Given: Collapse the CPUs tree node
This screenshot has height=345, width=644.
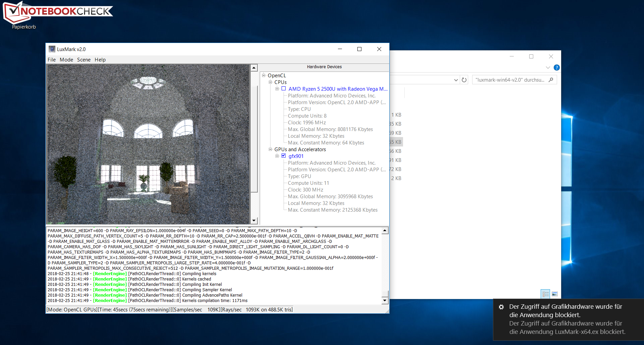Looking at the screenshot, I should [270, 82].
